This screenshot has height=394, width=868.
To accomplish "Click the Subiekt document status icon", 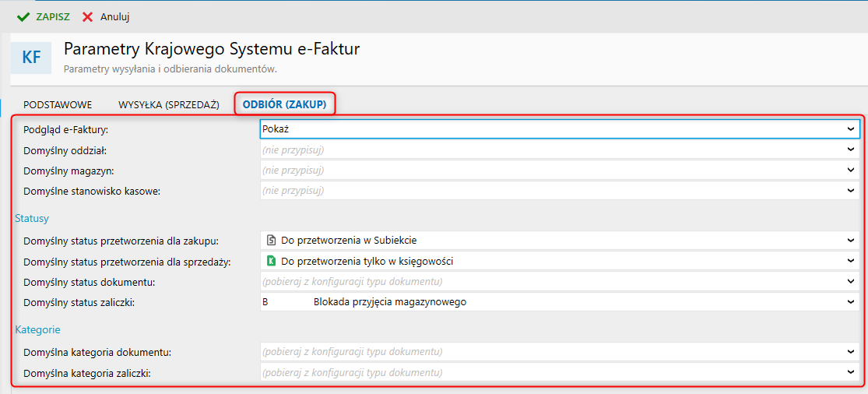I will [x=271, y=241].
